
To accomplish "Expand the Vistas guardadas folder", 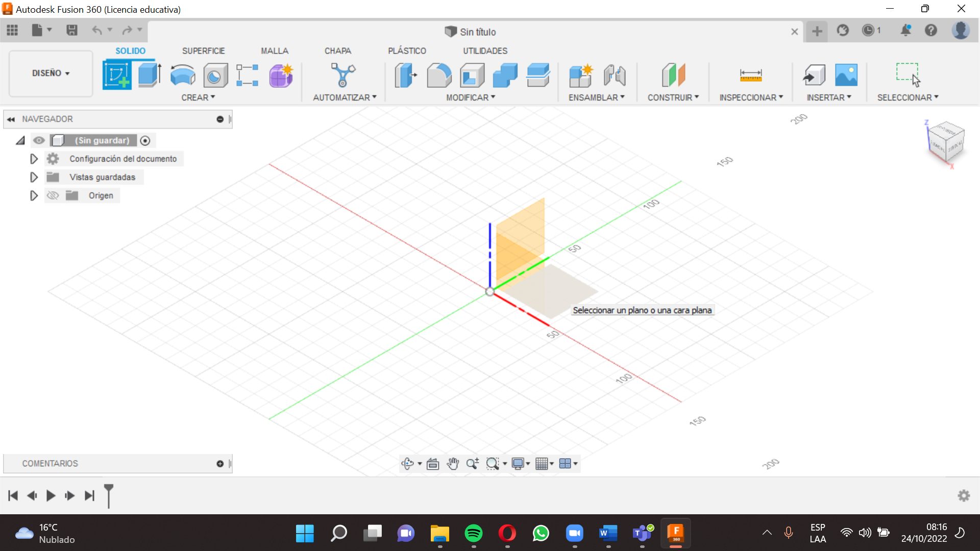I will pyautogui.click(x=34, y=177).
